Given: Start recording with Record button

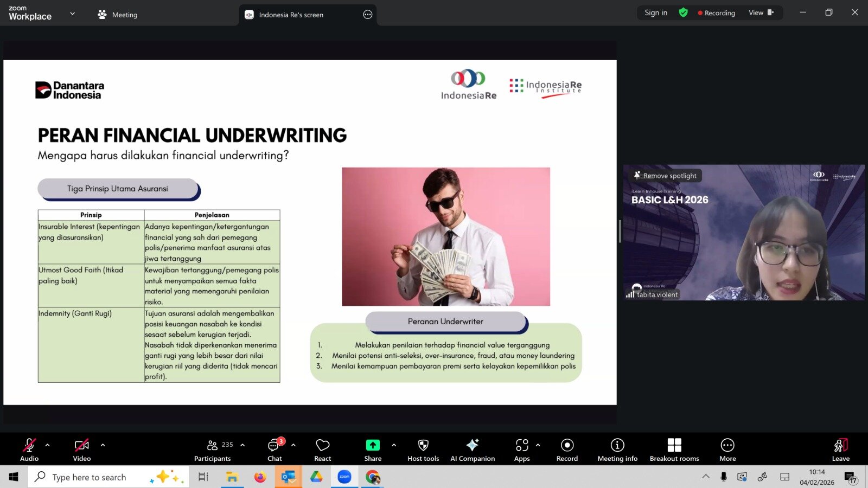Looking at the screenshot, I should [567, 450].
